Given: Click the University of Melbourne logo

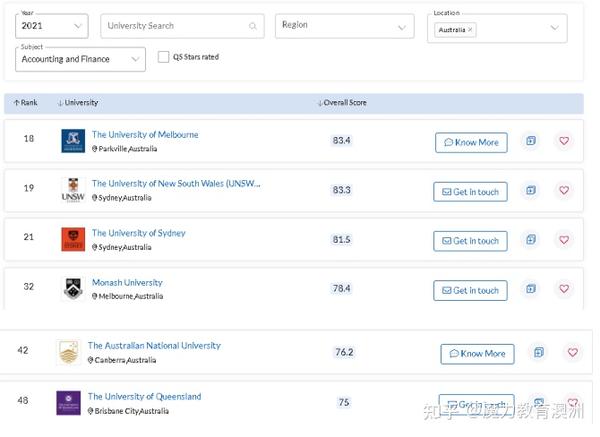Looking at the screenshot, I should 73,141.
